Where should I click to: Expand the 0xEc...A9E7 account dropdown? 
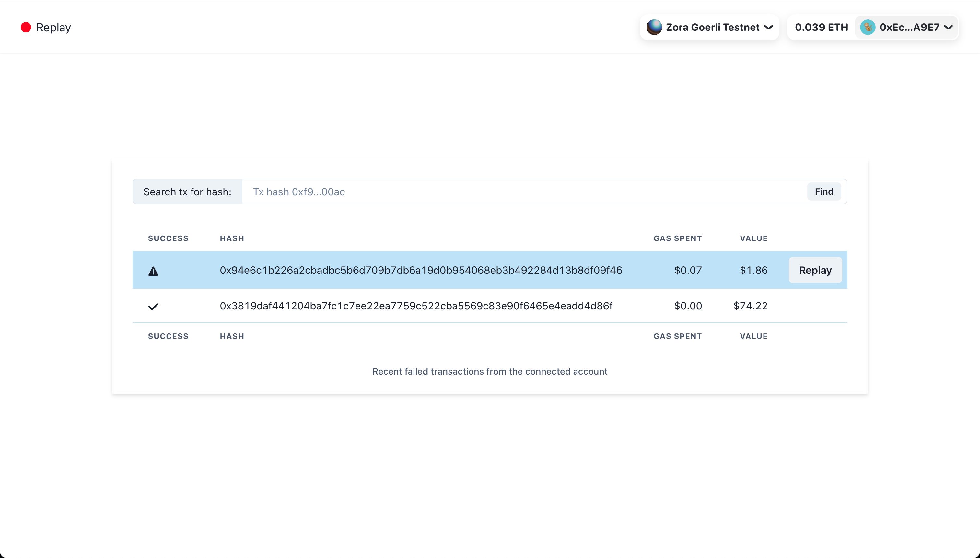pyautogui.click(x=906, y=27)
